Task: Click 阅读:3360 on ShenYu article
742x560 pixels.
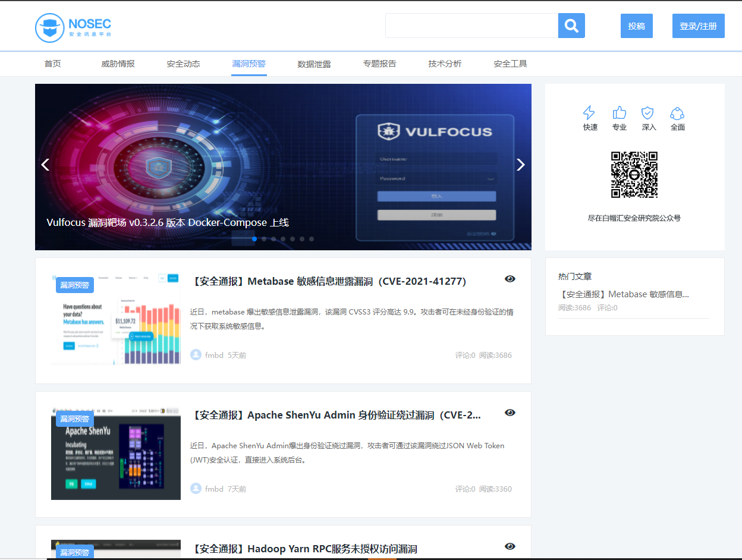Action: (x=495, y=489)
